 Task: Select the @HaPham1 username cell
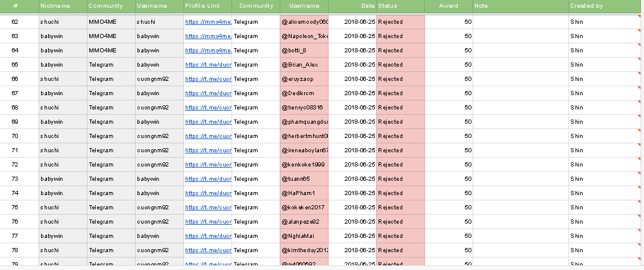point(304,193)
